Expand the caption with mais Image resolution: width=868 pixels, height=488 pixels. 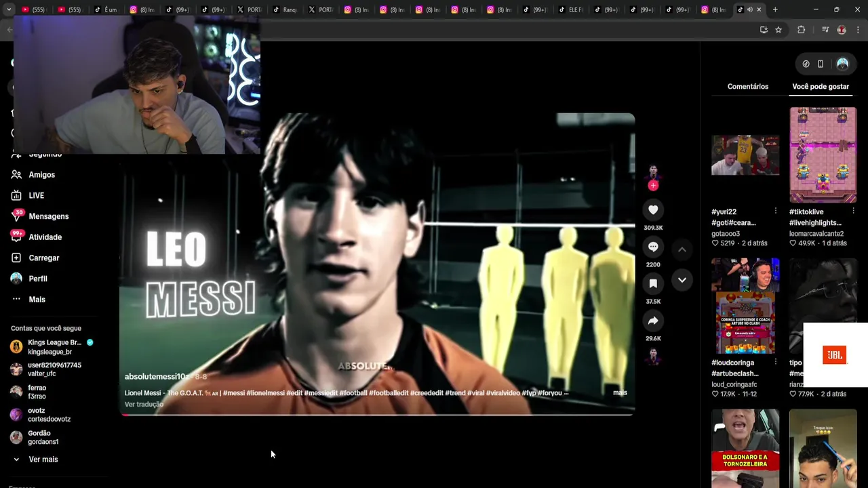(620, 393)
